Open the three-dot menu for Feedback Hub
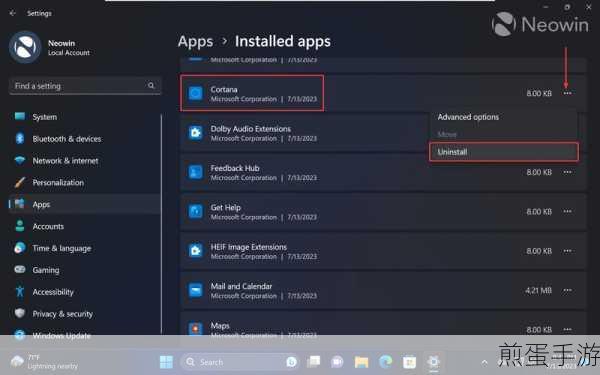The image size is (600, 375). click(x=567, y=172)
